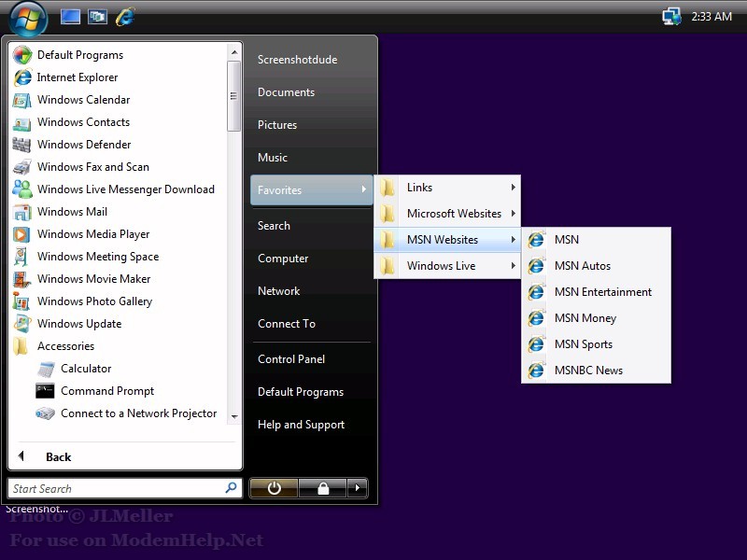Open Windows Movie Maker
The image size is (747, 560).
coord(93,279)
